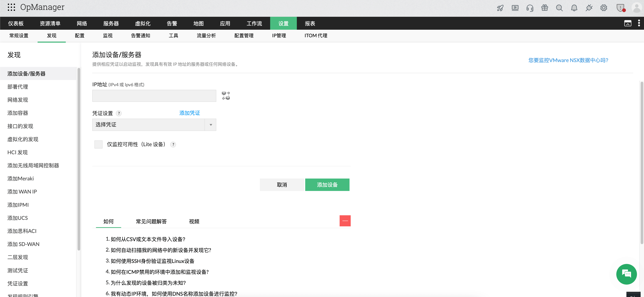Open the 报表 menu
Screen dimensions: 644x297
[x=310, y=23]
